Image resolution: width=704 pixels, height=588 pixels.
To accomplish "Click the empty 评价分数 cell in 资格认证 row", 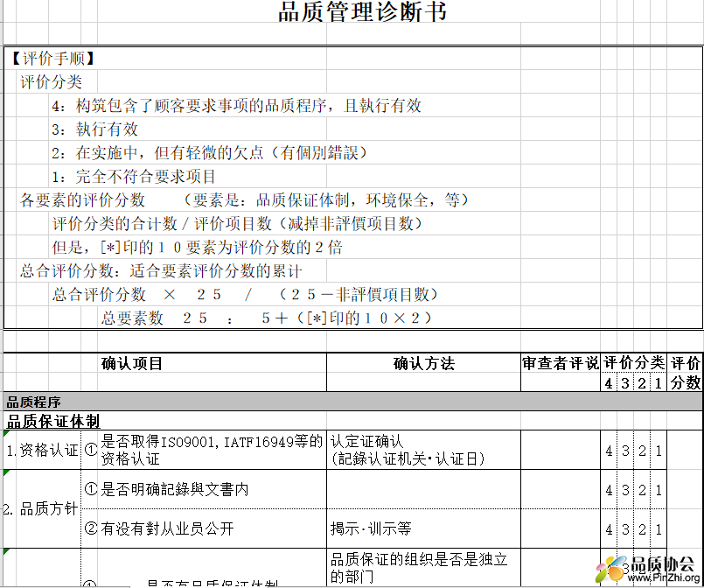I will coord(685,450).
